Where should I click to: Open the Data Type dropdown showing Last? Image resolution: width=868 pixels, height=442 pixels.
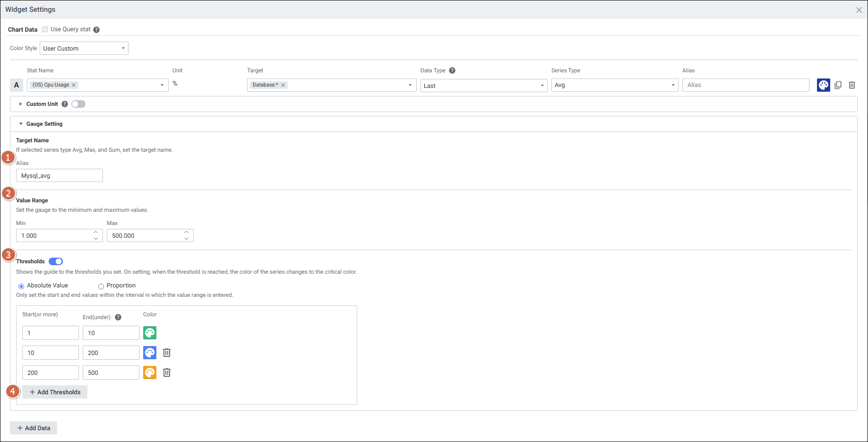483,86
